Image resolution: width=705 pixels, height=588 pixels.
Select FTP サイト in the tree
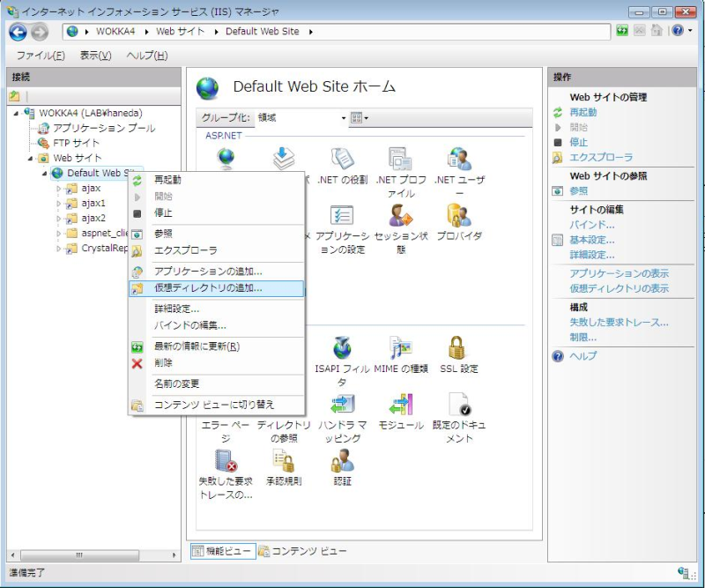76,143
